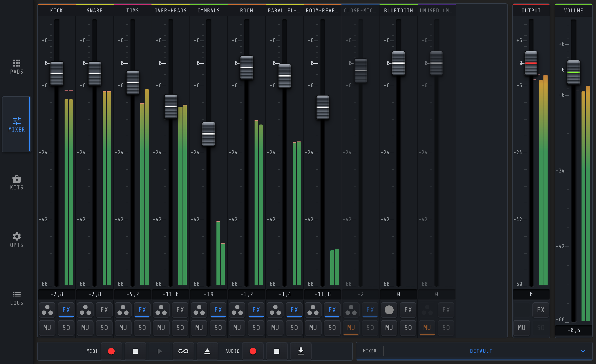The image size is (596, 364).
Task: Unmute the Unused channel
Action: 427,328
